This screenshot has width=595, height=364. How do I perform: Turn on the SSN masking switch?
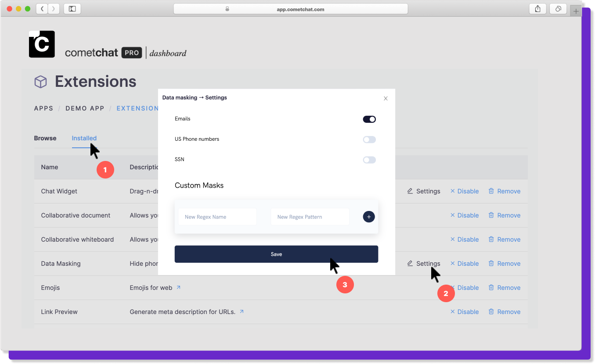(369, 160)
